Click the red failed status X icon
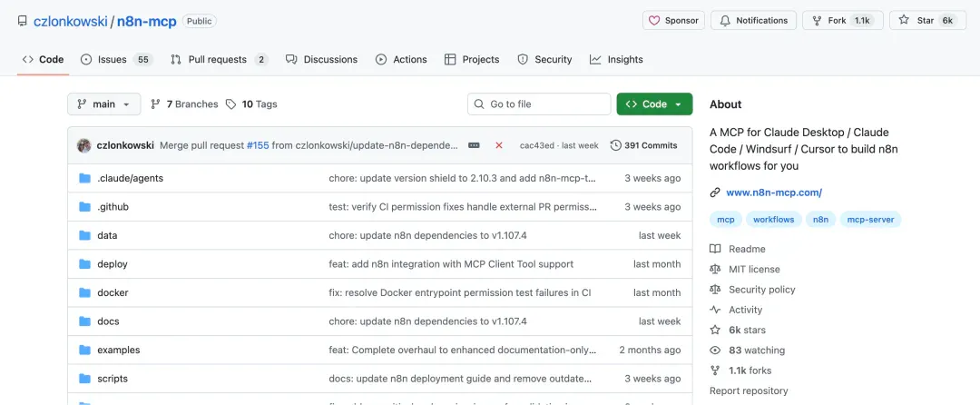The image size is (980, 405). (499, 145)
